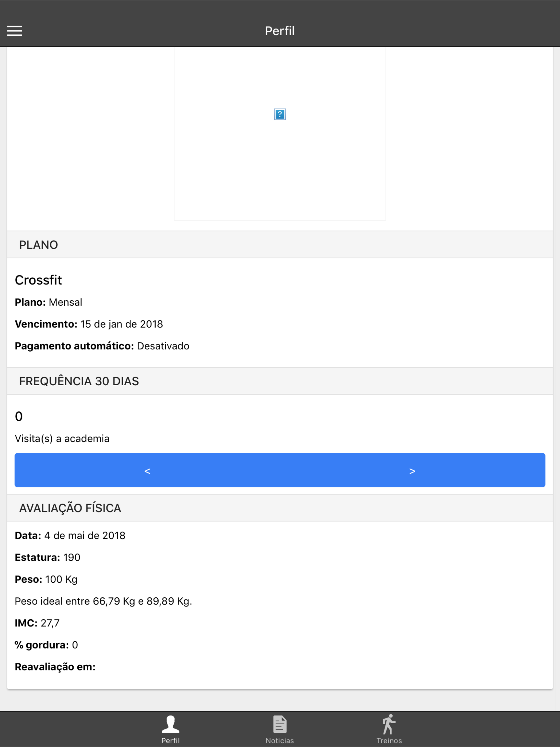
Task: Click the Reavaliação em field
Action: (x=55, y=667)
